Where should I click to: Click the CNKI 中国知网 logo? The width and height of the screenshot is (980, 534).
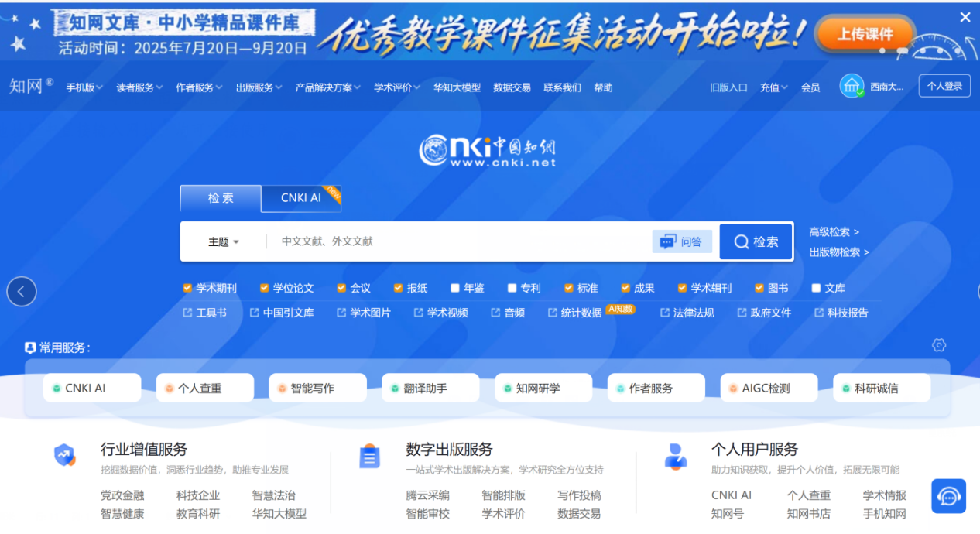488,151
